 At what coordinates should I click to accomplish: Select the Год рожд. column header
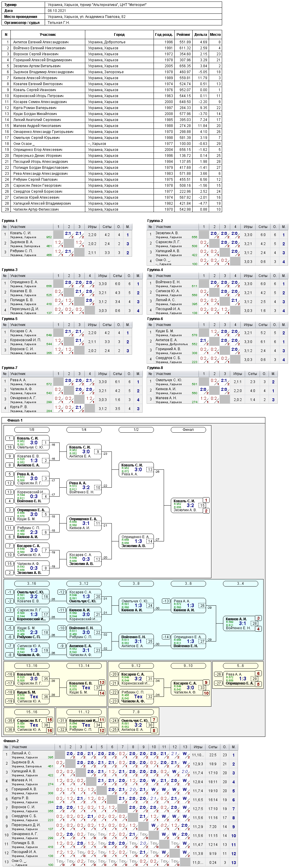164,34
